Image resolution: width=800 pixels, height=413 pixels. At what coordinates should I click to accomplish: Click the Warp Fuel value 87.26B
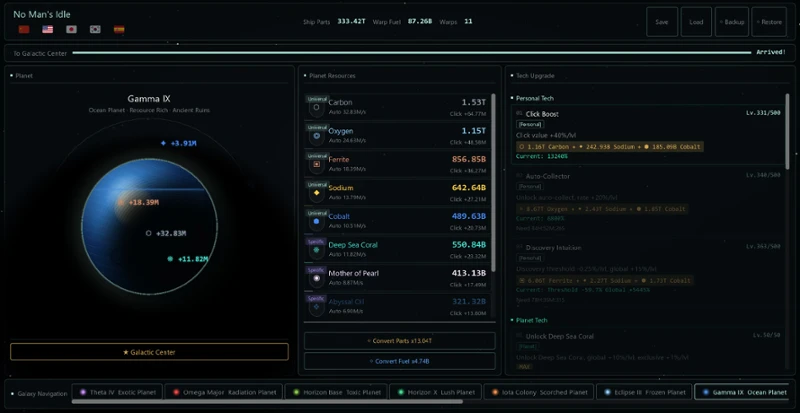(420, 22)
